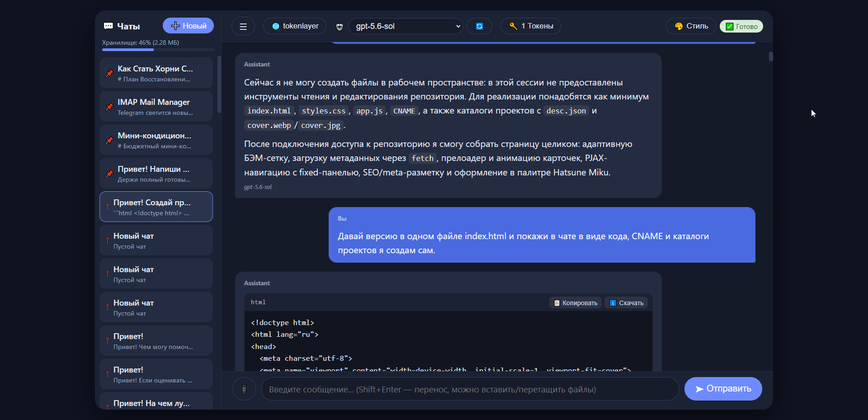The image size is (868, 420).
Task: Open the IMAP Mail Manager chat
Action: tap(156, 106)
